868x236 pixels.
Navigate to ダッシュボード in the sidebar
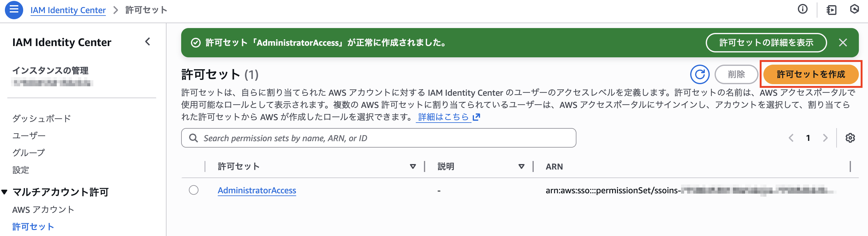(41, 119)
